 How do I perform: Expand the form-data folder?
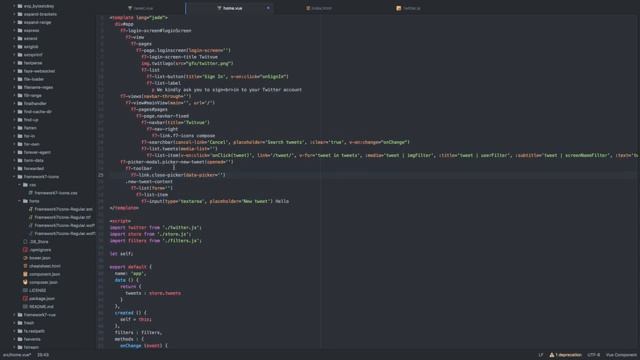(x=14, y=160)
